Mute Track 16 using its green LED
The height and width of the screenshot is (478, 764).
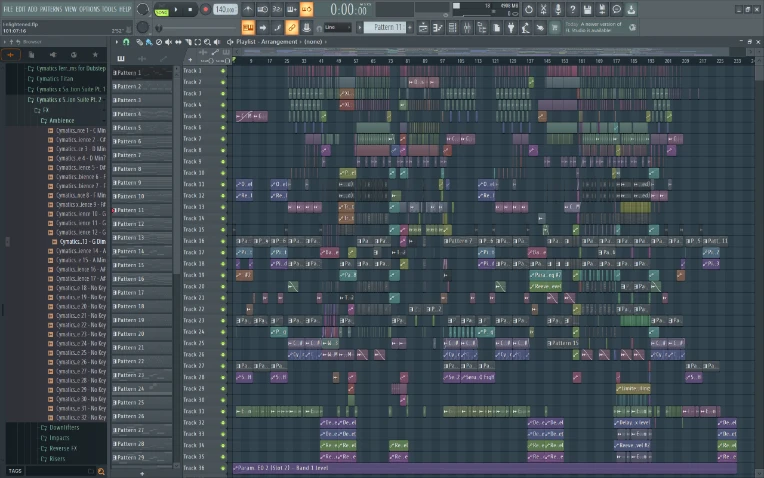[x=223, y=241]
